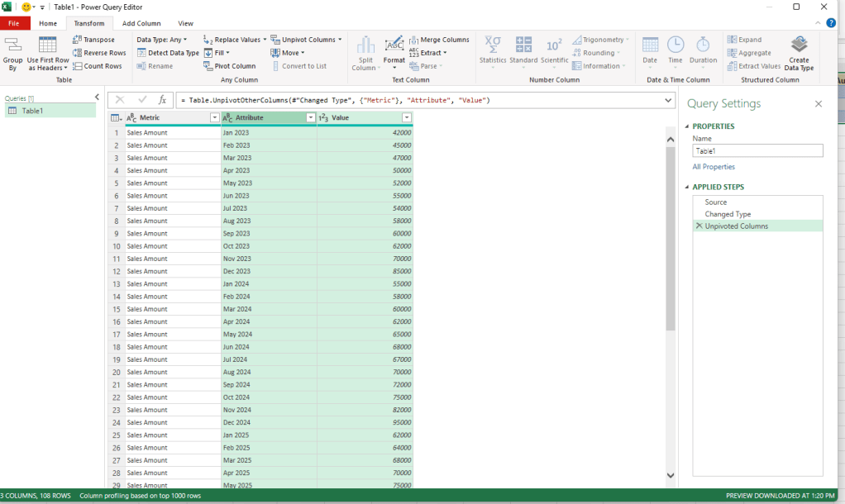Delete the Unpivoted Columns step

[x=699, y=226]
